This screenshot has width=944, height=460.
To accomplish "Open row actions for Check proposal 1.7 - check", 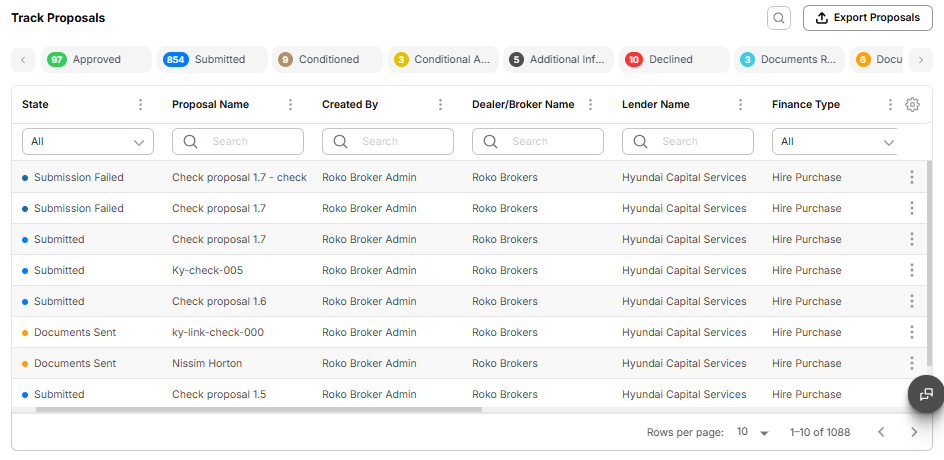I will coord(912,177).
